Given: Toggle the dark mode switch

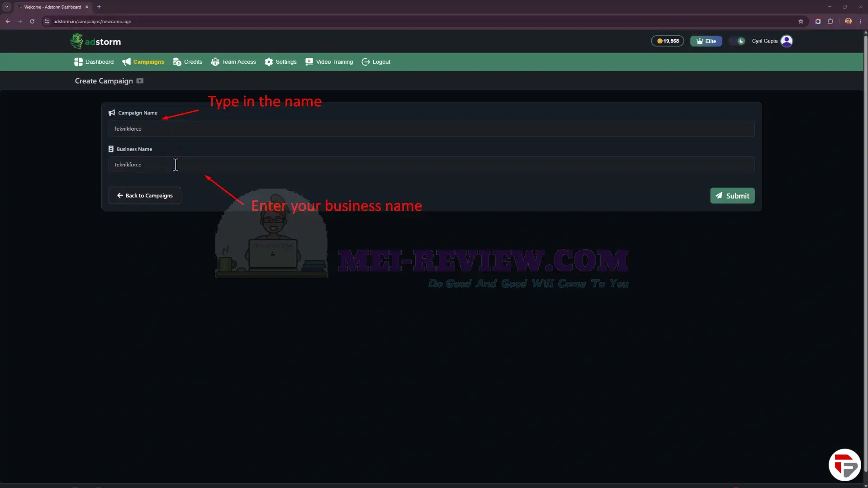Looking at the screenshot, I should (x=737, y=41).
